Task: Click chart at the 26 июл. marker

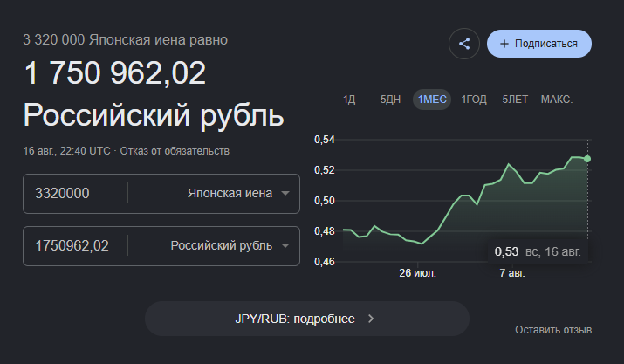Action: click(417, 262)
